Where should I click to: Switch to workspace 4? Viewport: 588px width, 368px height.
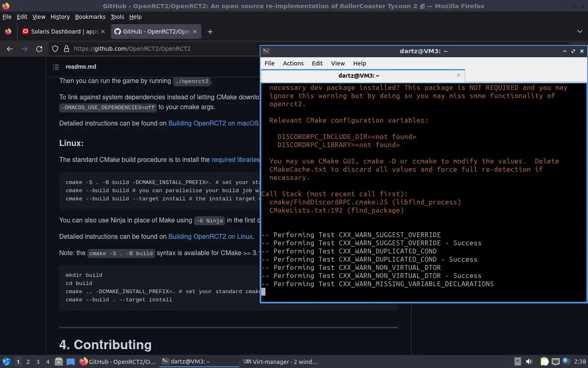click(x=47, y=361)
